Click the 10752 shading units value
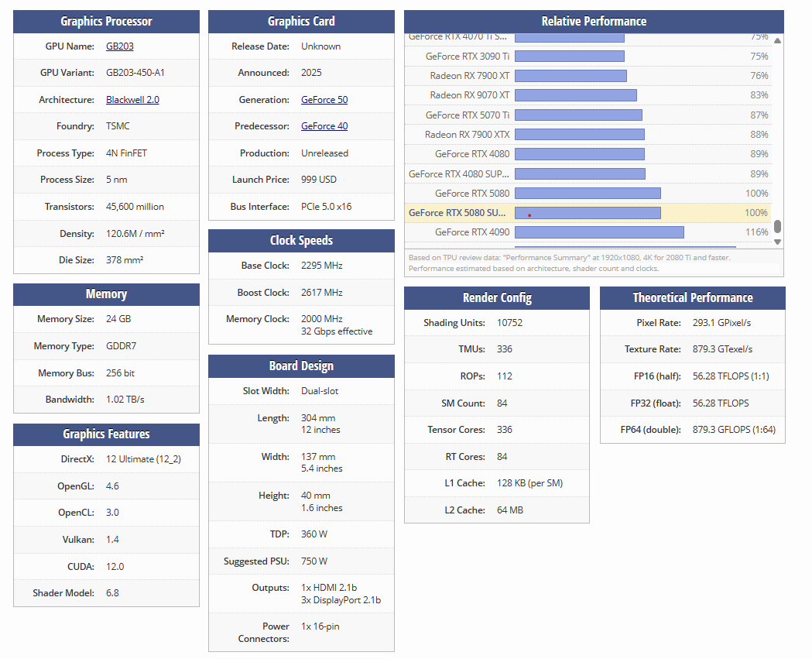This screenshot has width=812, height=659. pyautogui.click(x=510, y=323)
